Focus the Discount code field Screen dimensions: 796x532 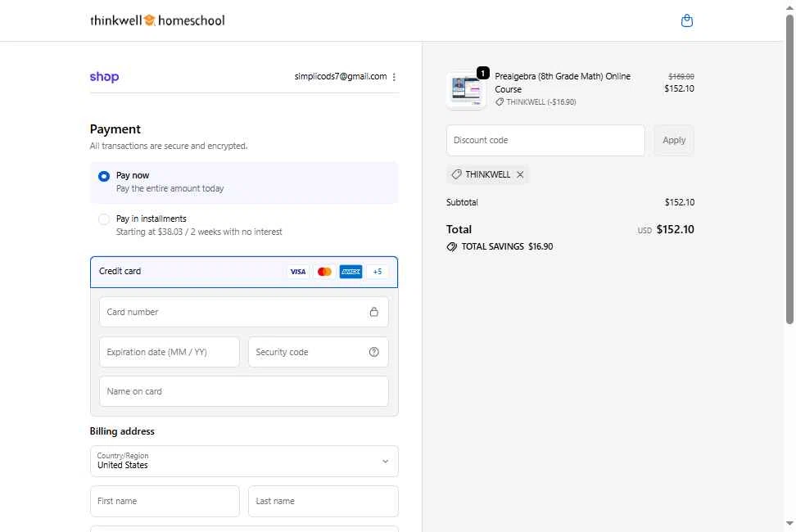coord(545,141)
